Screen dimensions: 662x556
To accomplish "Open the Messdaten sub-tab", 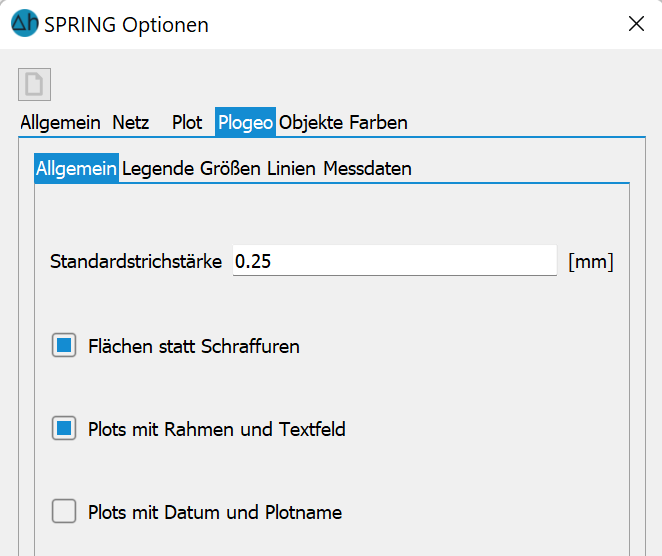I will point(367,168).
